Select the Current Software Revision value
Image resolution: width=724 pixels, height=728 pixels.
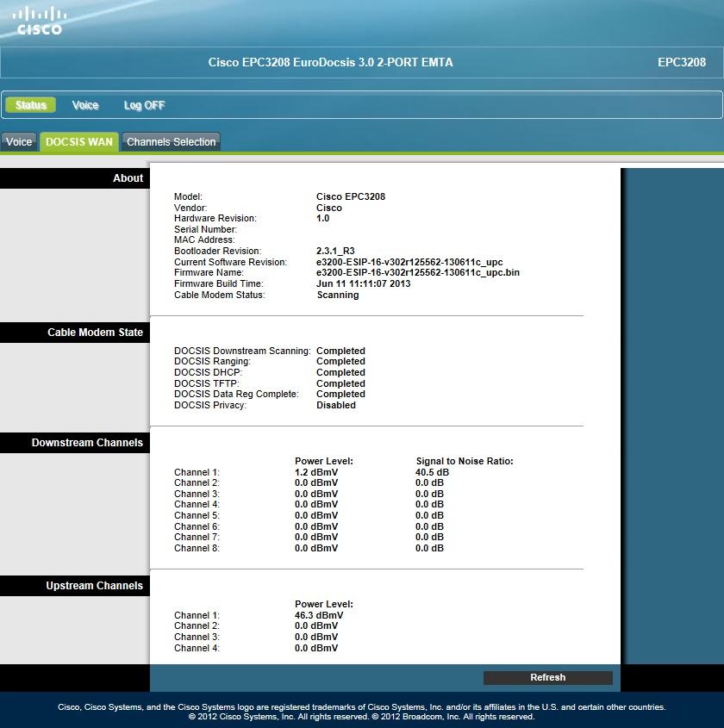(409, 262)
